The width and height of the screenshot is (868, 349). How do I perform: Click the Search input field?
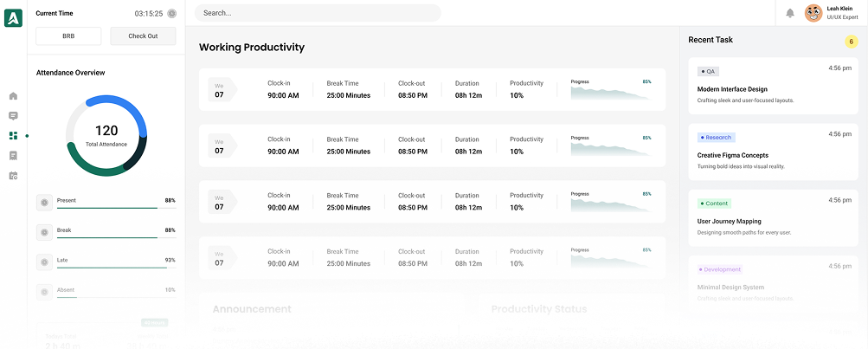[x=318, y=13]
